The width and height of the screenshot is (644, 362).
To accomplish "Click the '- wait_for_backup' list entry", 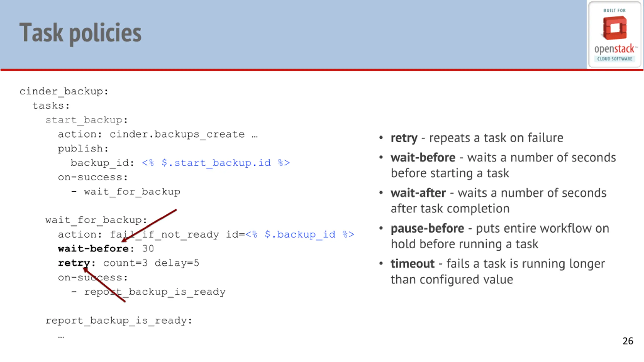I will [x=126, y=192].
